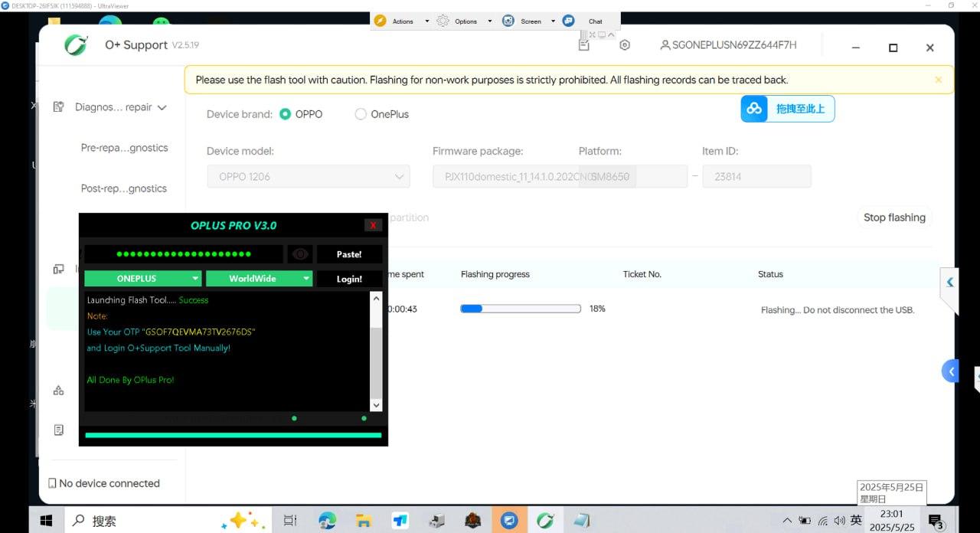Select the OPPO device brand radio
This screenshot has width=980, height=533.
(x=286, y=114)
